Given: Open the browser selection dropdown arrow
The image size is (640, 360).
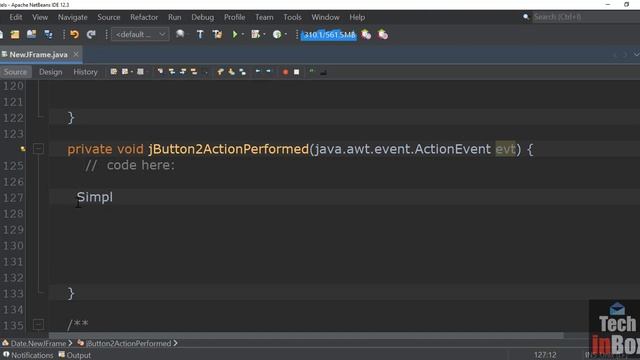Looking at the screenshot, I should (187, 35).
